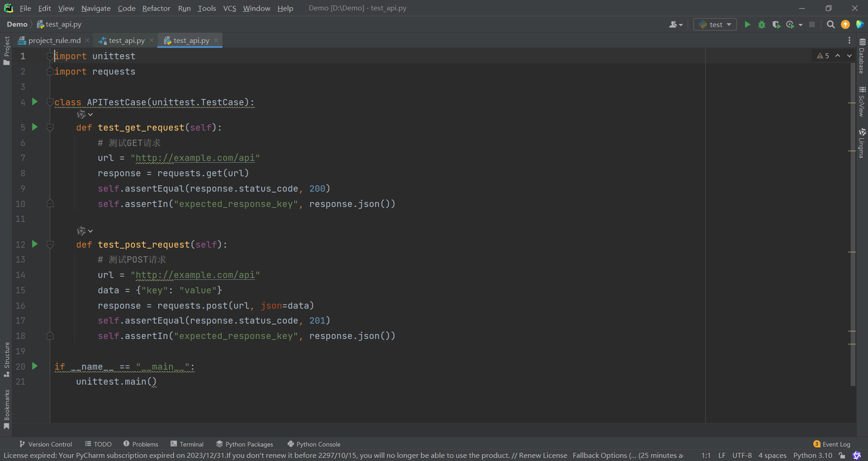Open the Terminal tool window

[x=187, y=444]
